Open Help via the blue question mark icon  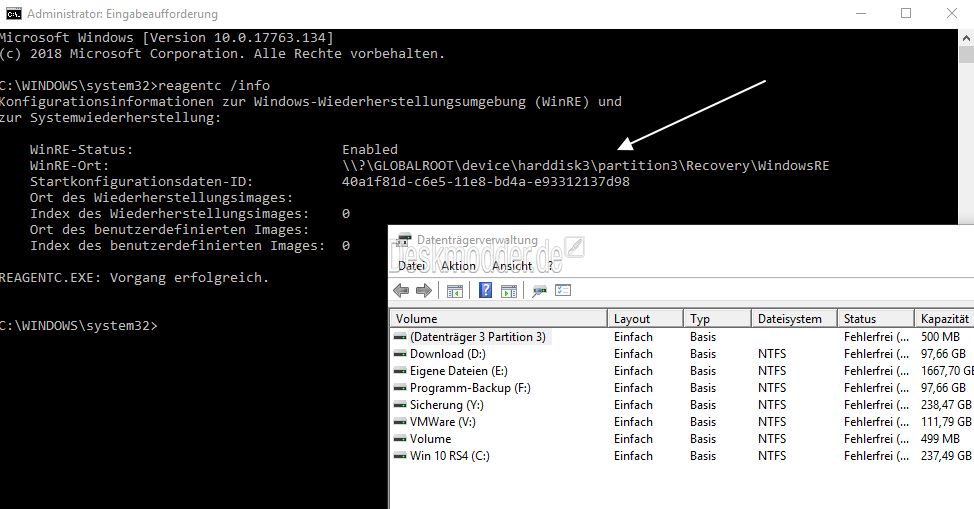tap(486, 290)
